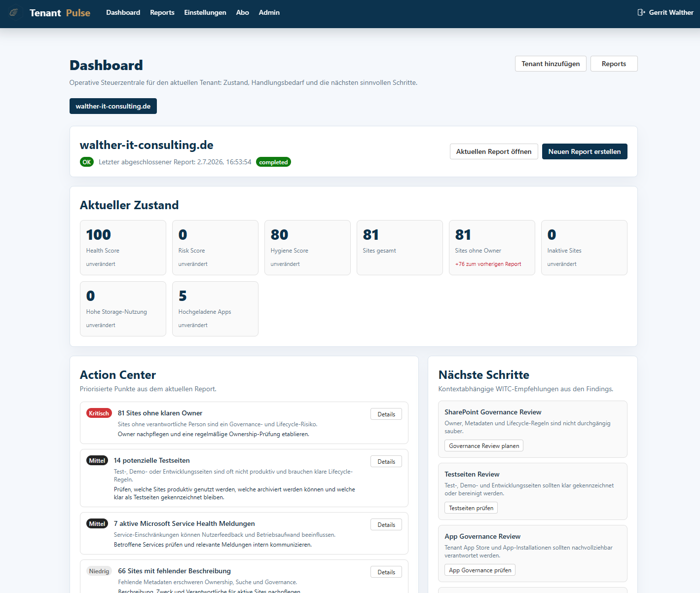Viewport: 700px width, 593px height.
Task: Select the Health Score 100 card
Action: tap(123, 248)
